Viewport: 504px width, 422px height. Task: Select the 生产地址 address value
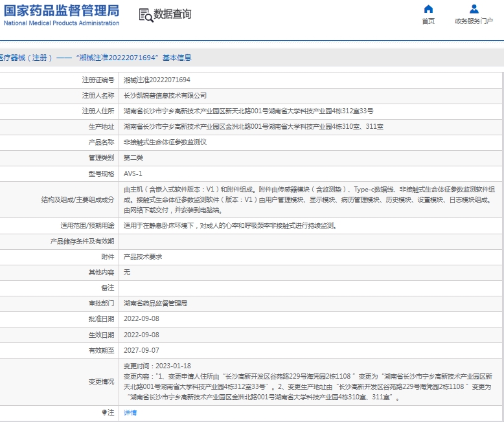(x=253, y=127)
